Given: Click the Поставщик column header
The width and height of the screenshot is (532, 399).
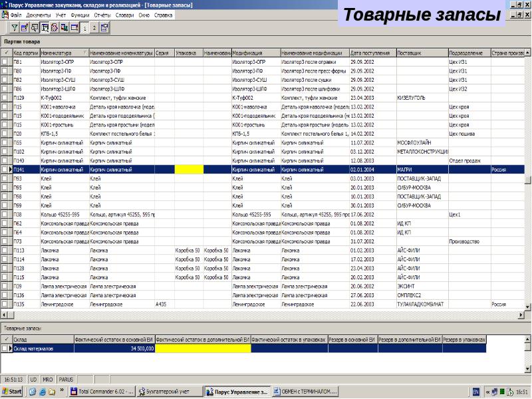Looking at the screenshot, I should 422,53.
